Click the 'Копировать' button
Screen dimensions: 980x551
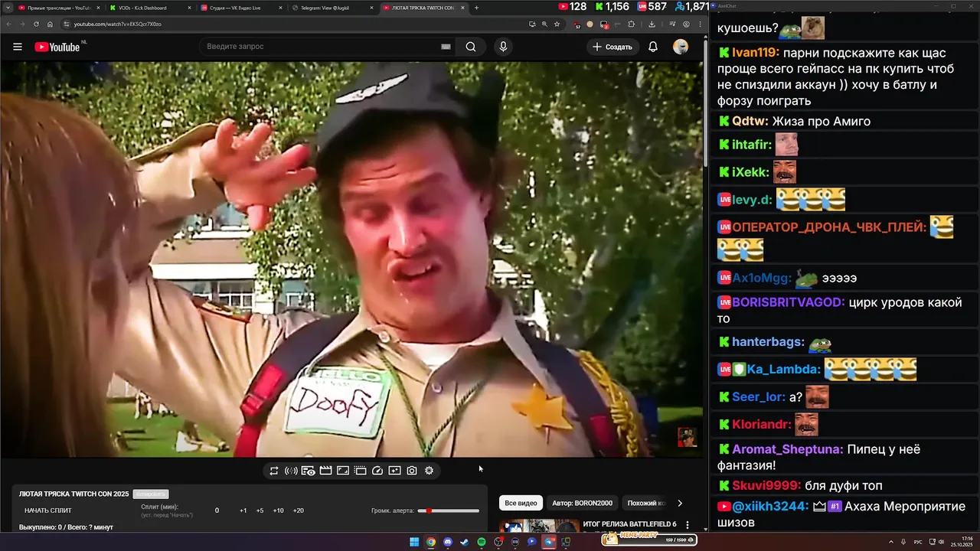click(150, 494)
